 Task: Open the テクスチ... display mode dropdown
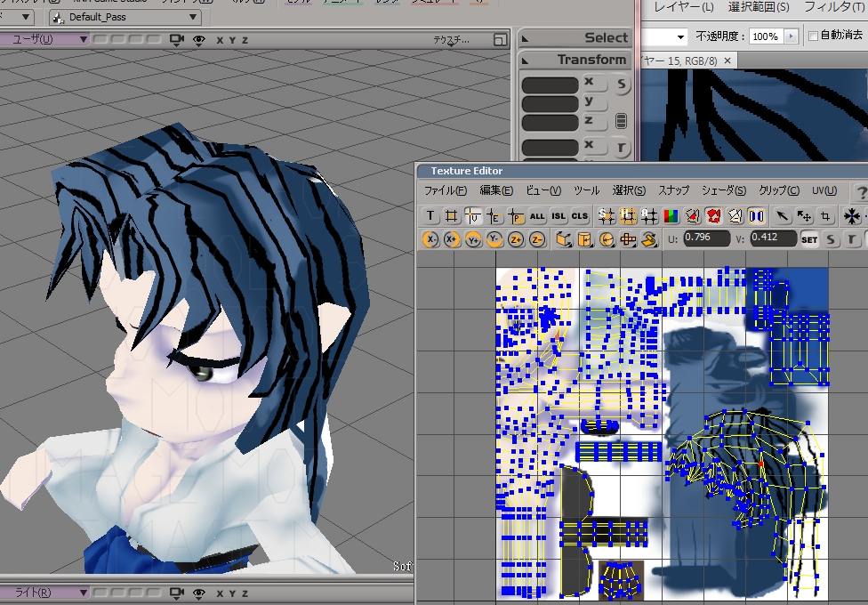click(x=451, y=40)
